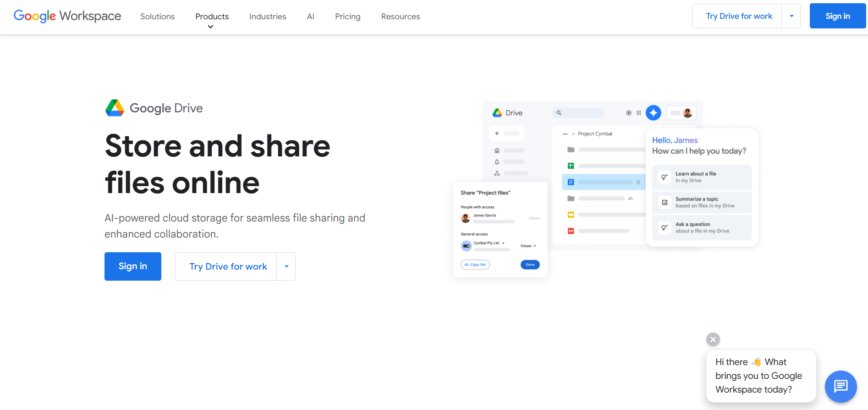Click the "People with access" label
The width and height of the screenshot is (868, 410).
click(478, 207)
